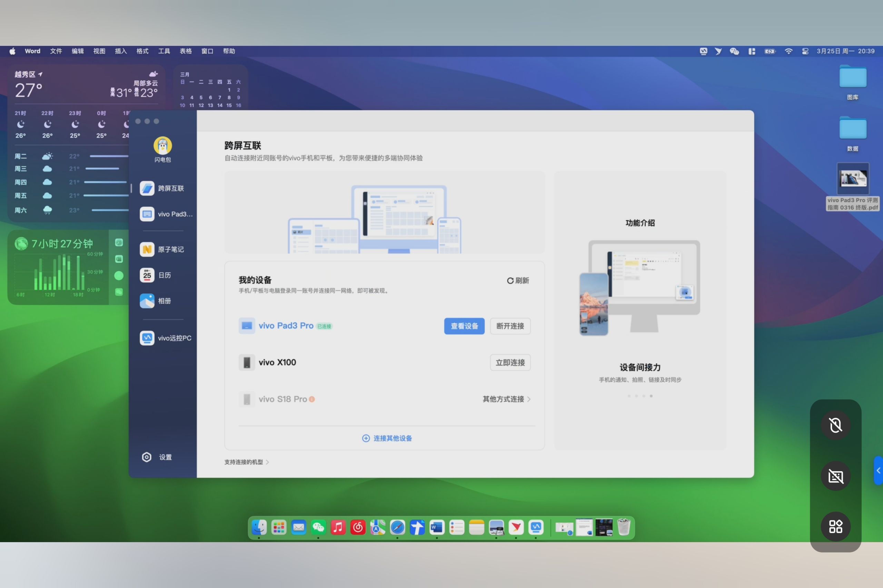The height and width of the screenshot is (588, 883).
Task: Toggle notification bell icon off
Action: [836, 425]
